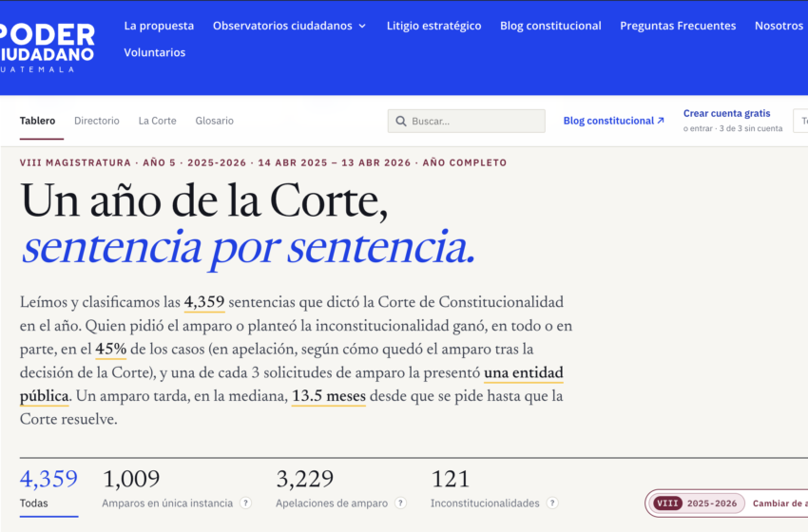Open La propuesta nav link

coord(159,26)
